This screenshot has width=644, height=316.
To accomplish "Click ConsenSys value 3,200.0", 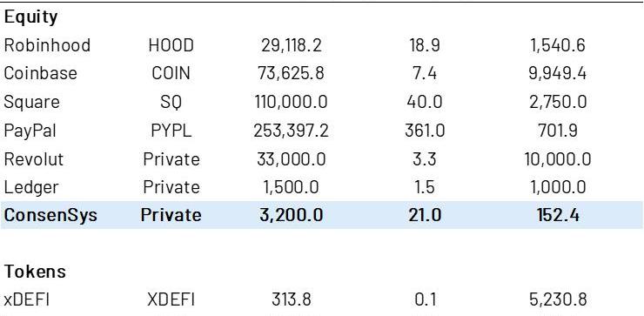I will coord(291,215).
